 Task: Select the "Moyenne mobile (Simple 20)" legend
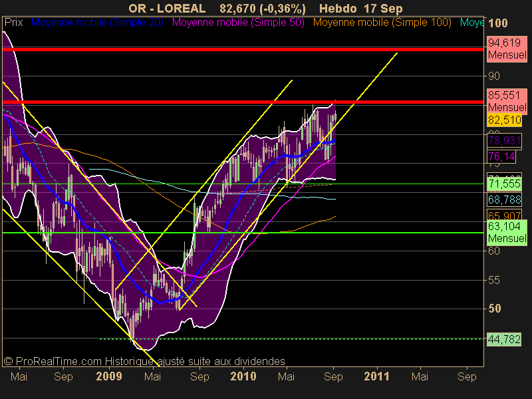[97, 23]
